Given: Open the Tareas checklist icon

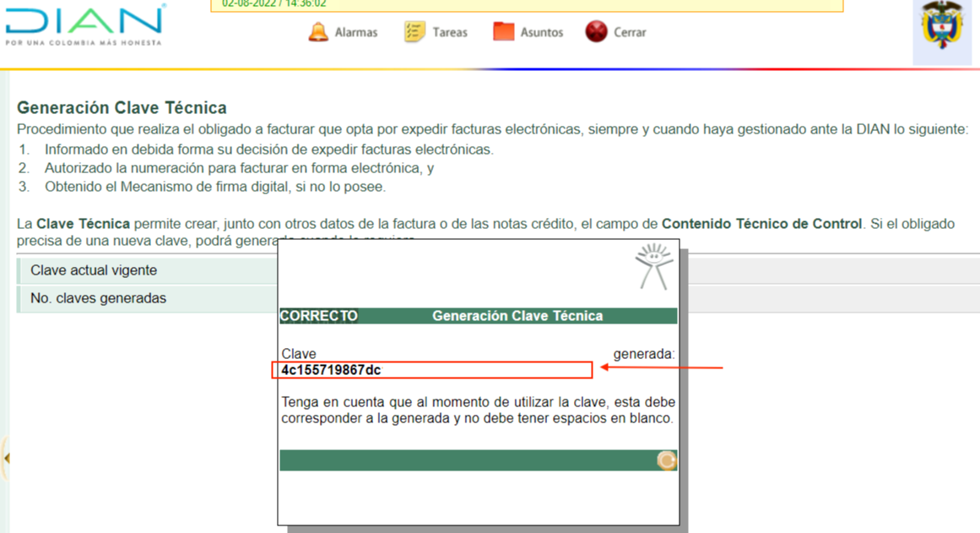Looking at the screenshot, I should [x=414, y=32].
